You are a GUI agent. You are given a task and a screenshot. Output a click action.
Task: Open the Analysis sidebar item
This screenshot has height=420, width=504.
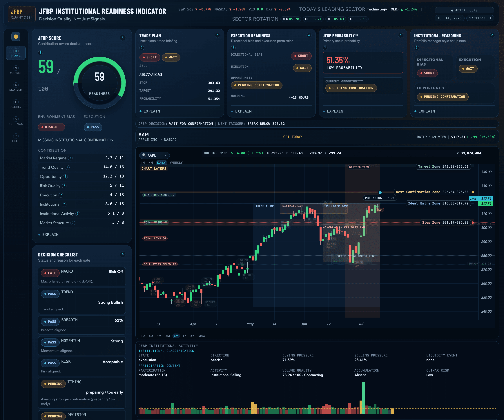tap(16, 87)
